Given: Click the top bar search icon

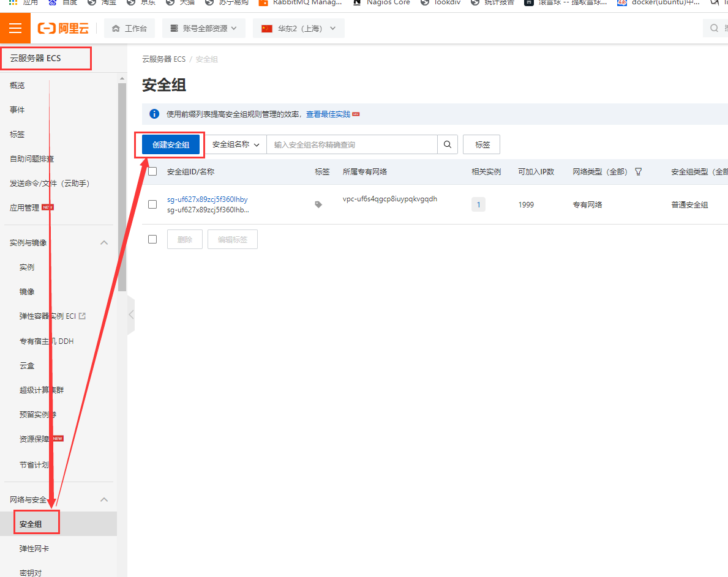Looking at the screenshot, I should point(714,28).
